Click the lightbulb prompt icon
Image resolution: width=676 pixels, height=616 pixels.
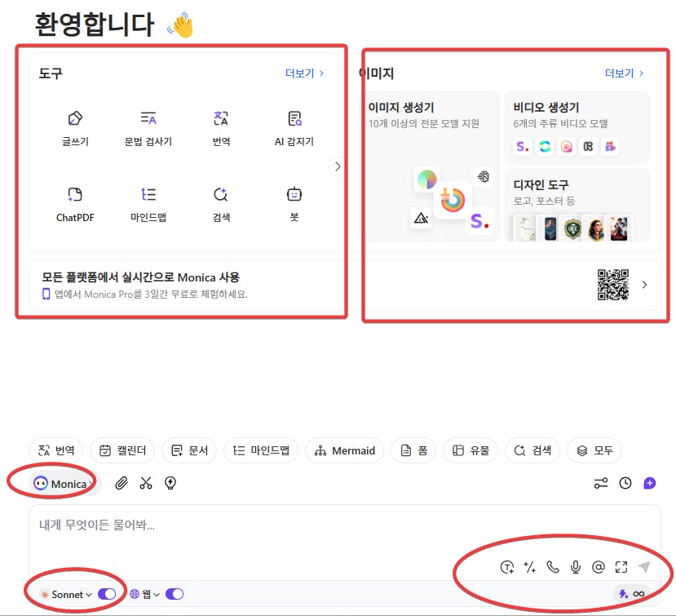pyautogui.click(x=170, y=483)
